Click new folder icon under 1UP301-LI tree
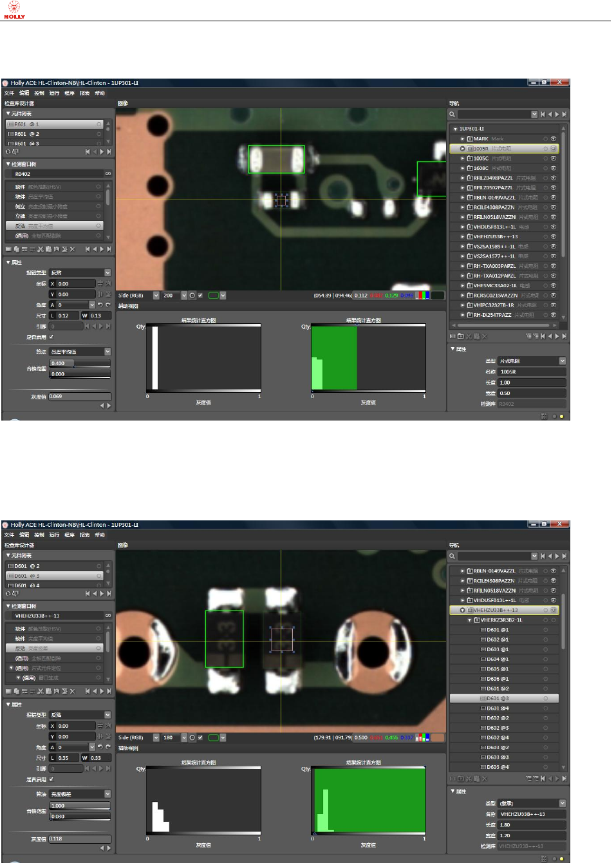 [460, 336]
